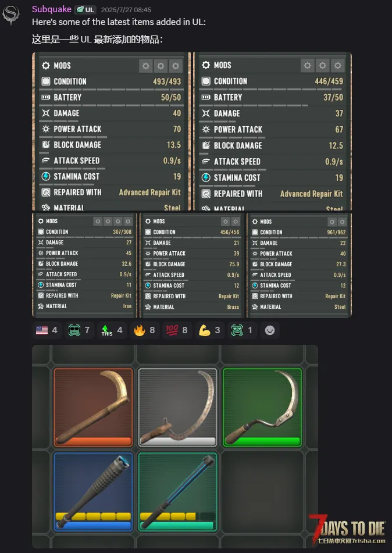
Task: Click the message timestamp 2025/7/27 08:45
Action: click(x=126, y=10)
